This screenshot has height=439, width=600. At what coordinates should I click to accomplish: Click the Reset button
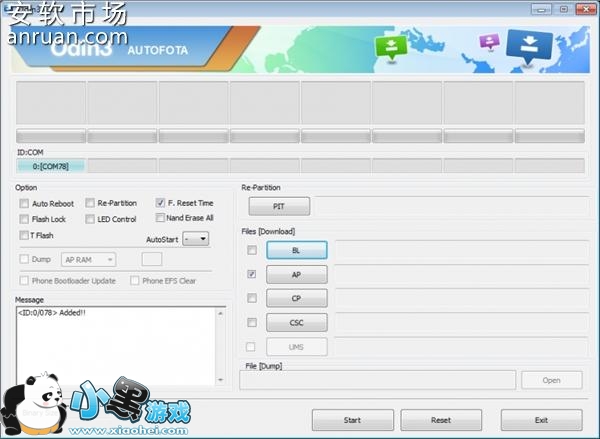point(441,420)
